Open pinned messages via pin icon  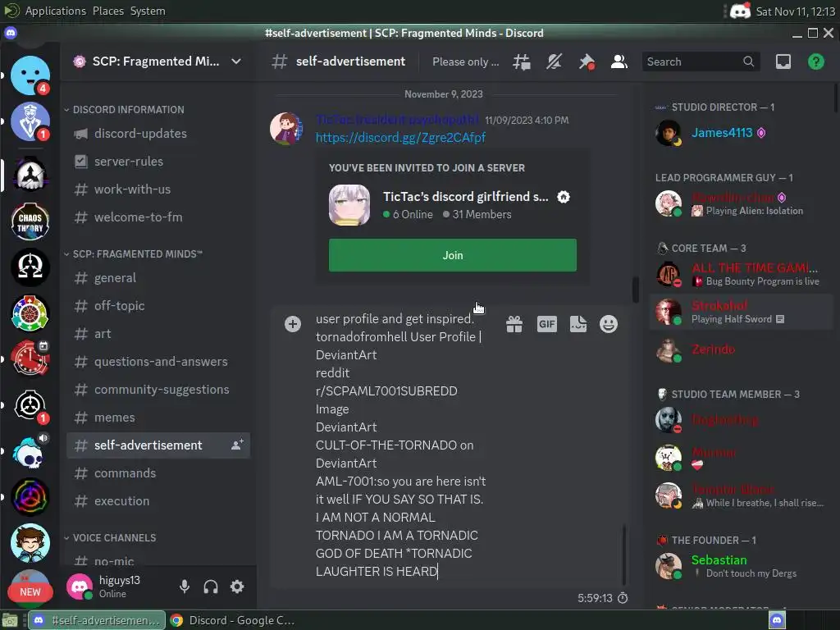click(587, 62)
